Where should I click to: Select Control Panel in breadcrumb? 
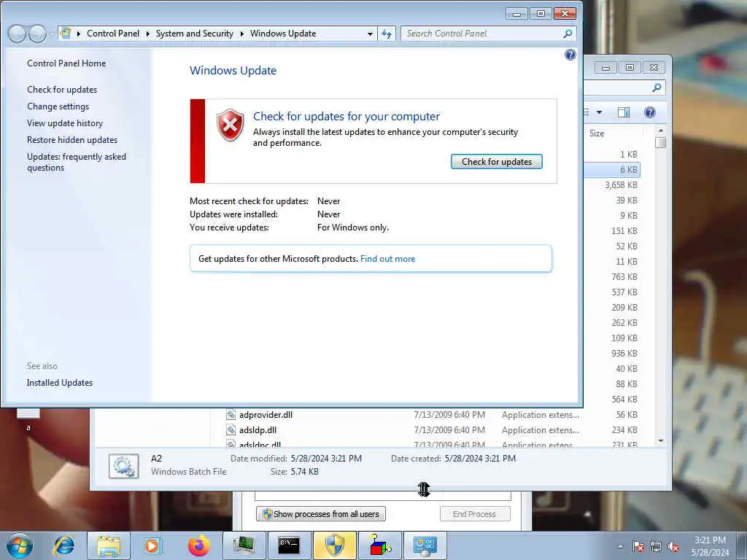click(113, 34)
